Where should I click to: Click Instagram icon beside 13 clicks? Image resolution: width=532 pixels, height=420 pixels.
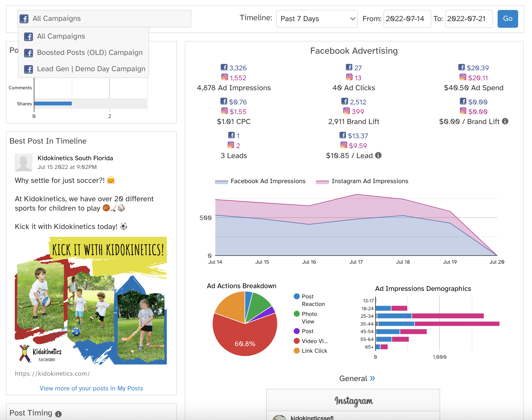[349, 77]
